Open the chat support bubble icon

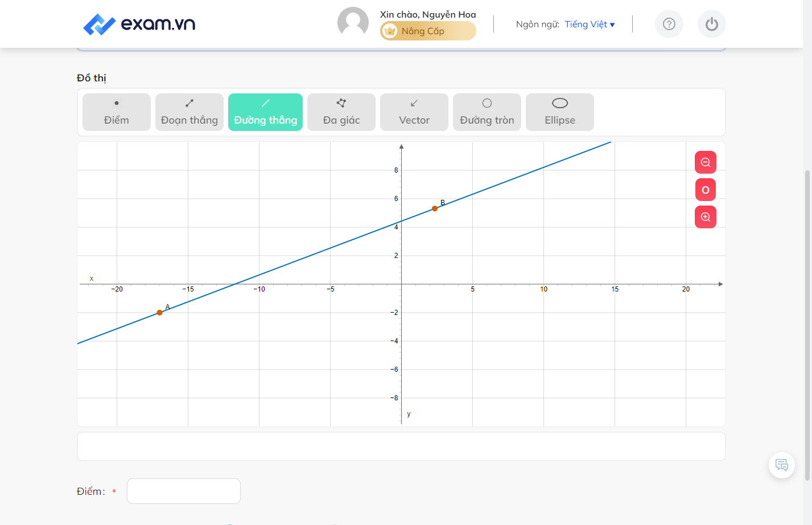(782, 465)
